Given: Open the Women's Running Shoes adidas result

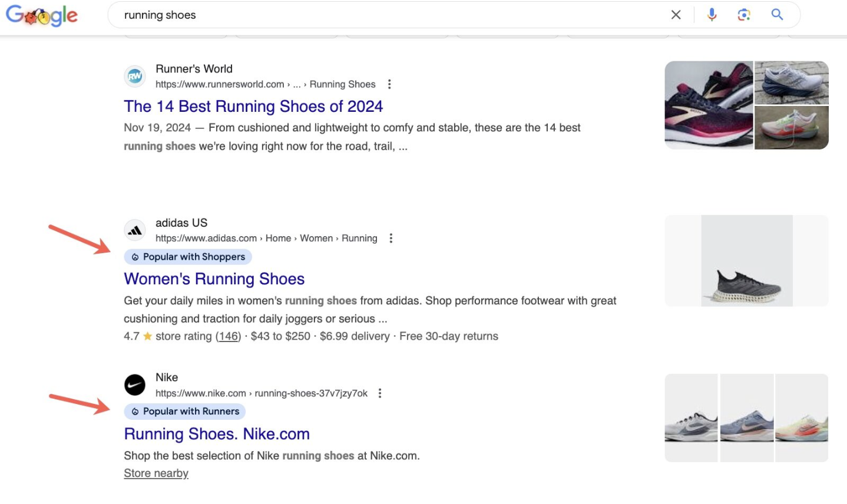Looking at the screenshot, I should click(x=214, y=278).
